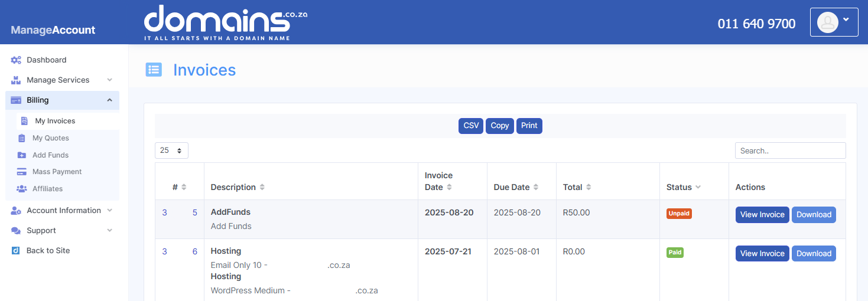Change rows per page from 25
Image resolution: width=868 pixels, height=301 pixels.
coord(171,150)
